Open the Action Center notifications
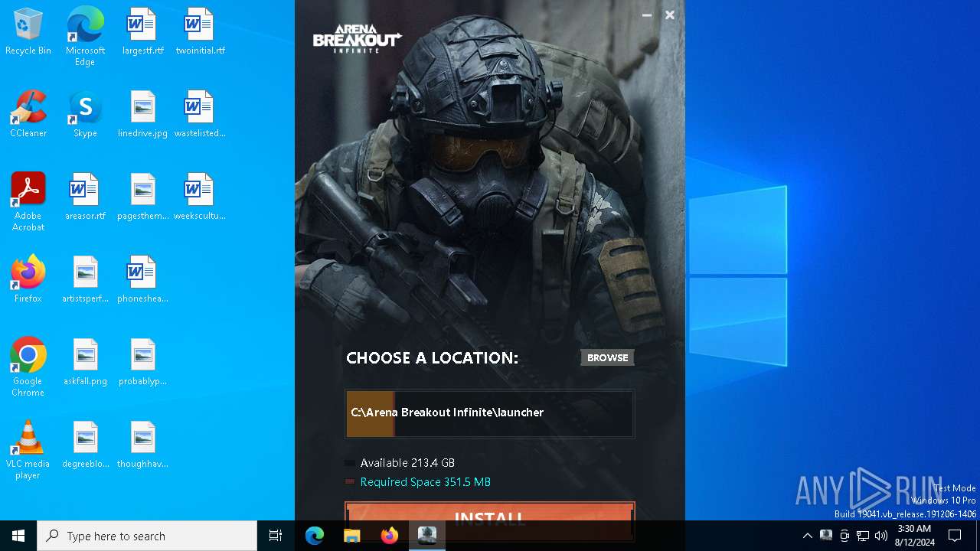 point(955,536)
